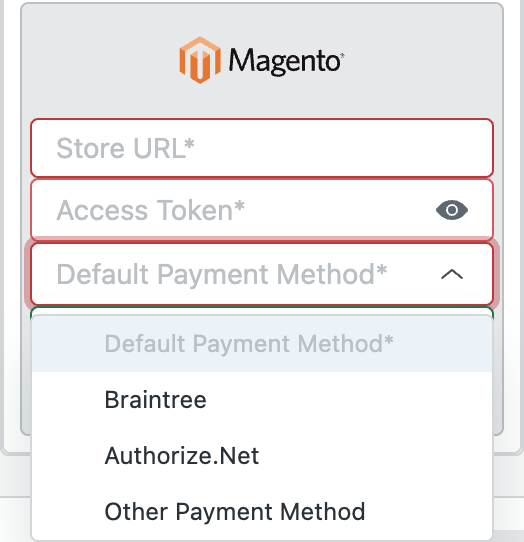
Task: Show the access token with eye icon
Action: pos(452,210)
